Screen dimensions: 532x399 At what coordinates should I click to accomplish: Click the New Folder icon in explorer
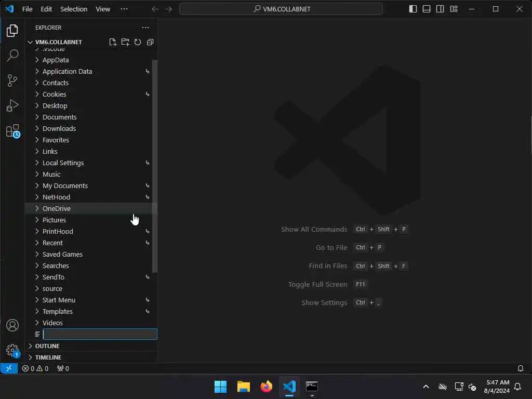click(125, 42)
